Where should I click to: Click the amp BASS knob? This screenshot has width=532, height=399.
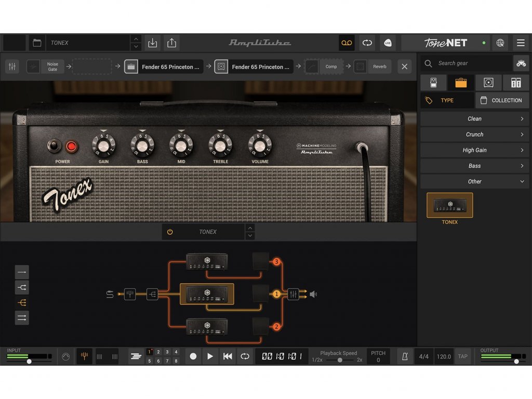pos(142,146)
